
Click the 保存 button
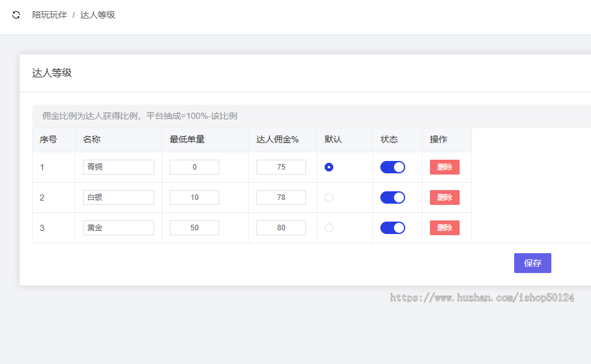pyautogui.click(x=532, y=263)
